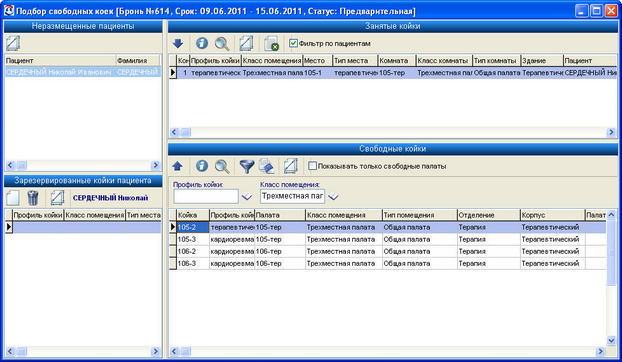The width and height of the screenshot is (622, 362).
Task: Click scroll right arrow in reserved beds grid
Action: (156, 351)
